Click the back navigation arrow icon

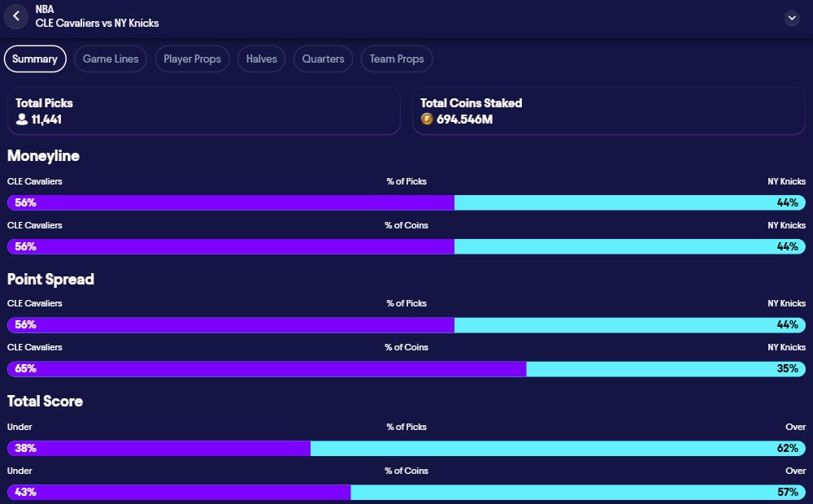(16, 17)
